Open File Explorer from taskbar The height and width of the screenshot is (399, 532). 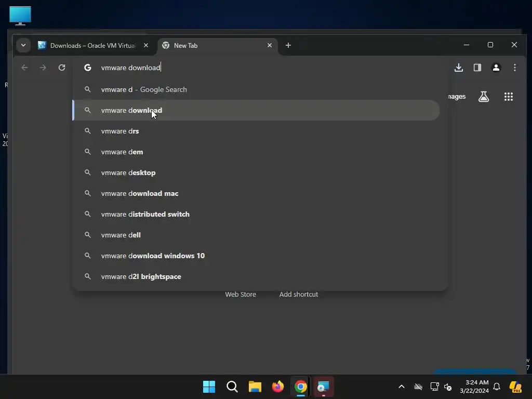(x=255, y=387)
